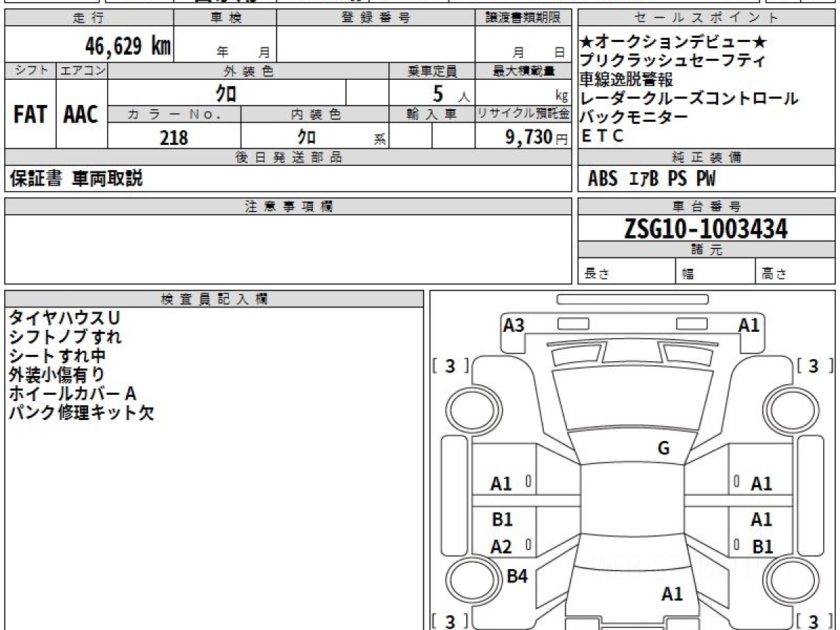Click the A3 damage mark on diagram
The width and height of the screenshot is (840, 630).
[x=514, y=325]
